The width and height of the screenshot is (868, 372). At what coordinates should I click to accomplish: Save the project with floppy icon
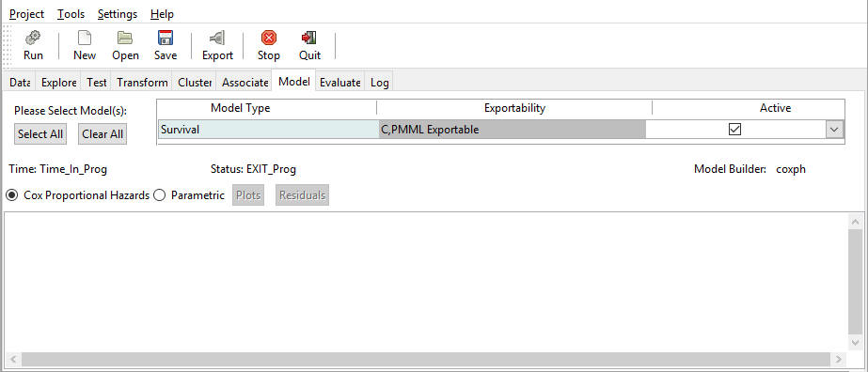(x=166, y=45)
